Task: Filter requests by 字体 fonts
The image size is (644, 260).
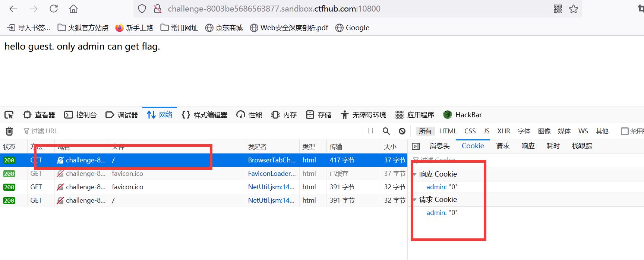Action: pos(524,131)
